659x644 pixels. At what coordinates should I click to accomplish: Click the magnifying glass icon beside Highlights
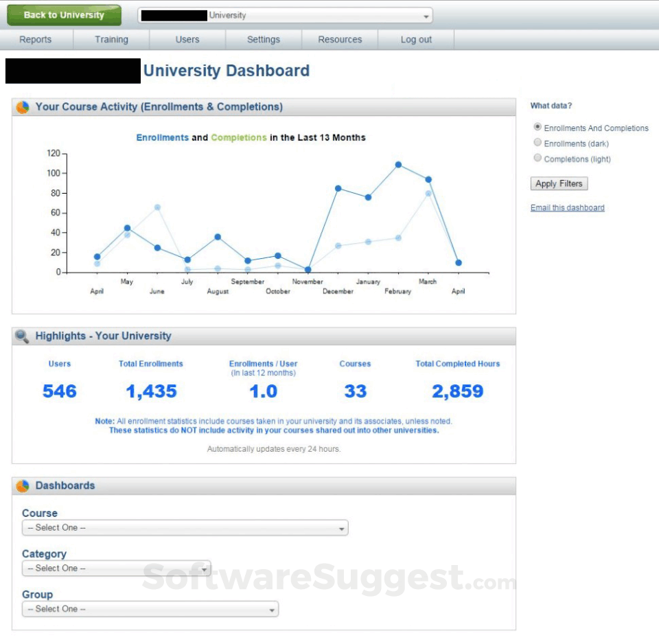(21, 336)
